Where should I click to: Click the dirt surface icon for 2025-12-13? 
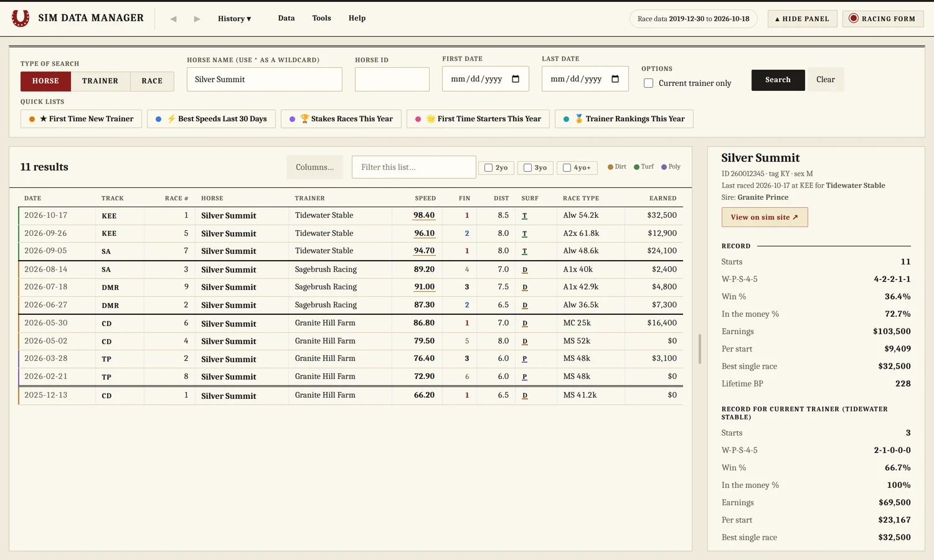click(x=525, y=396)
